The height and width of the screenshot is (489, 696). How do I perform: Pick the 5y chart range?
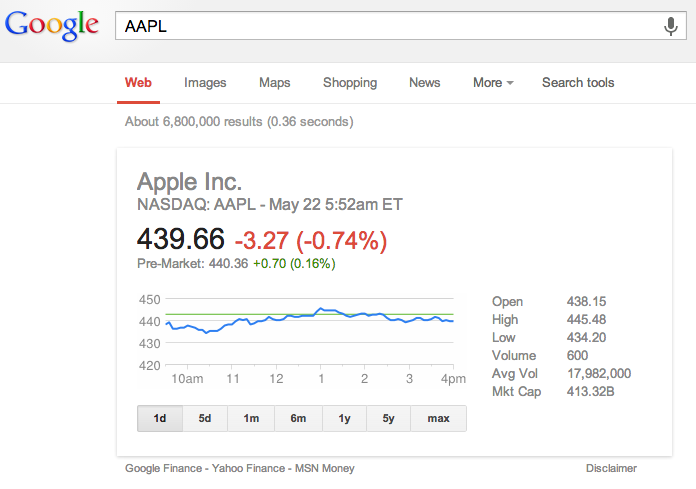[x=389, y=418]
